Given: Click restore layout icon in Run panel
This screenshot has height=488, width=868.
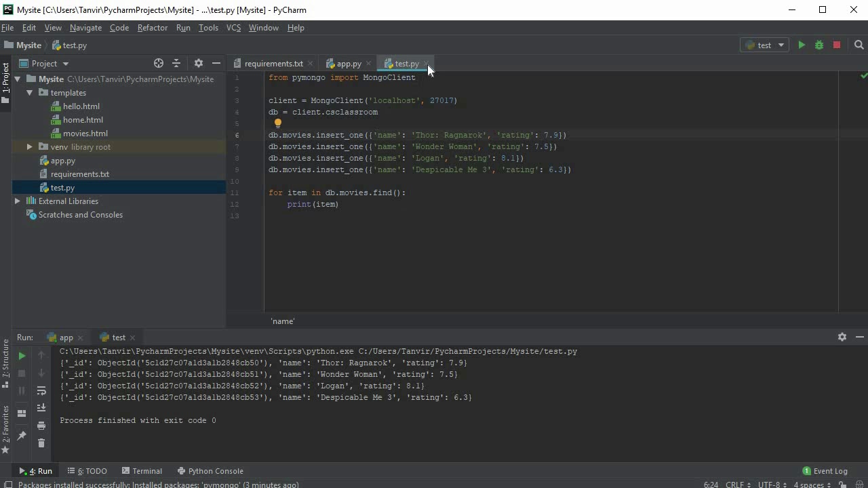Looking at the screenshot, I should [22, 413].
